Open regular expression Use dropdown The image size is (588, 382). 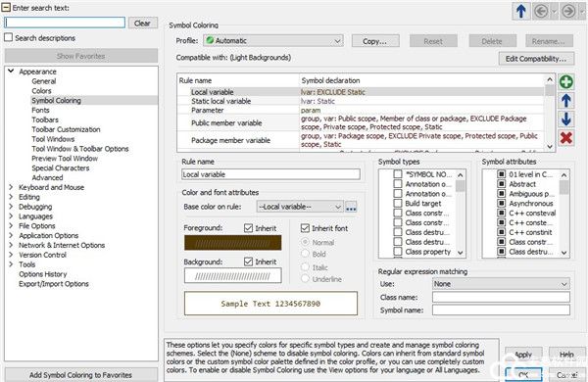501,284
